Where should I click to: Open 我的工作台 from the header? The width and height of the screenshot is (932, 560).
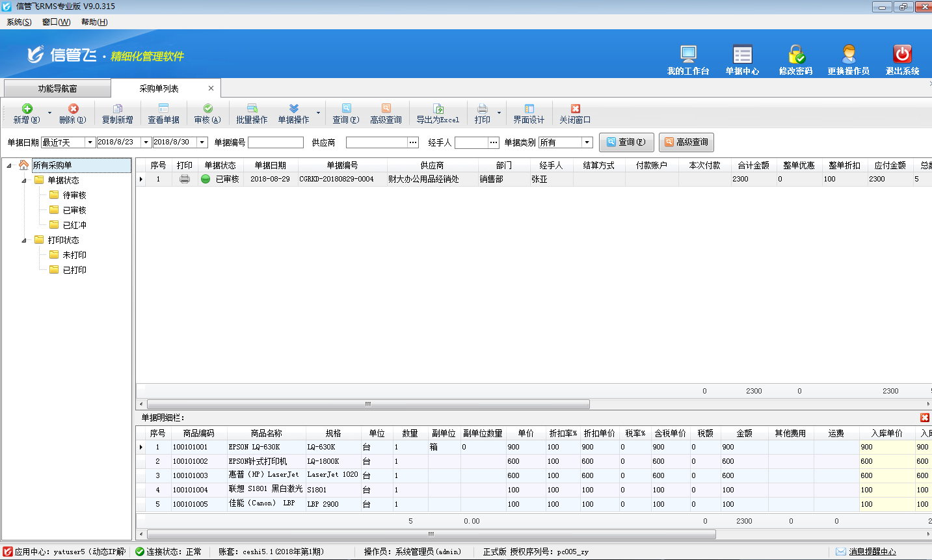coord(688,55)
